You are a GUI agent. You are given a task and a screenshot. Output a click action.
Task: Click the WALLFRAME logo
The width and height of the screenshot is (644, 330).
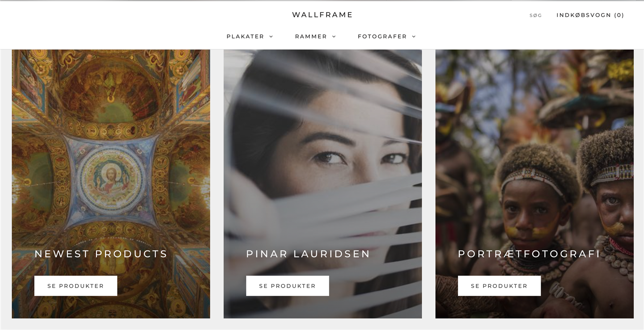click(322, 15)
